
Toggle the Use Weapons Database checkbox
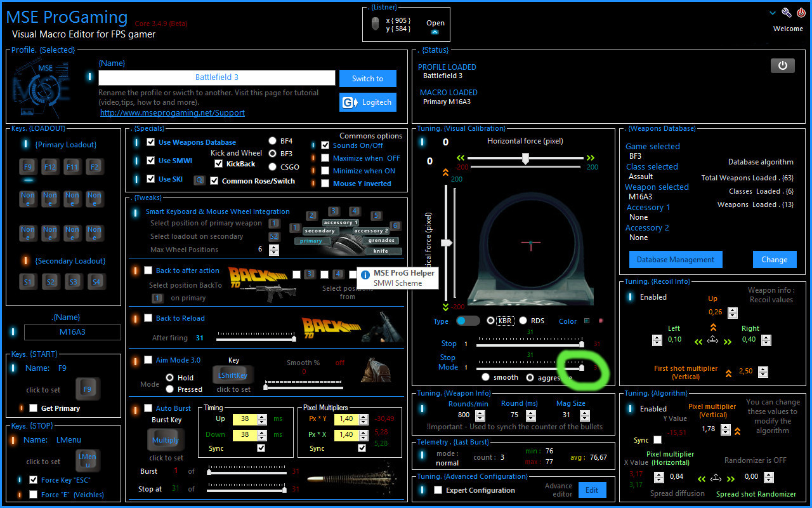[x=151, y=142]
